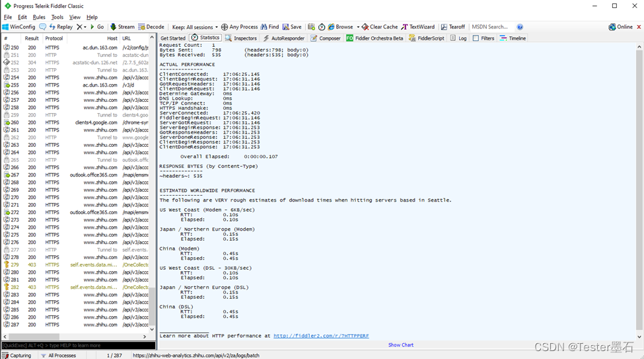
Task: Open WinConfig from the toolbar
Action: 19,26
